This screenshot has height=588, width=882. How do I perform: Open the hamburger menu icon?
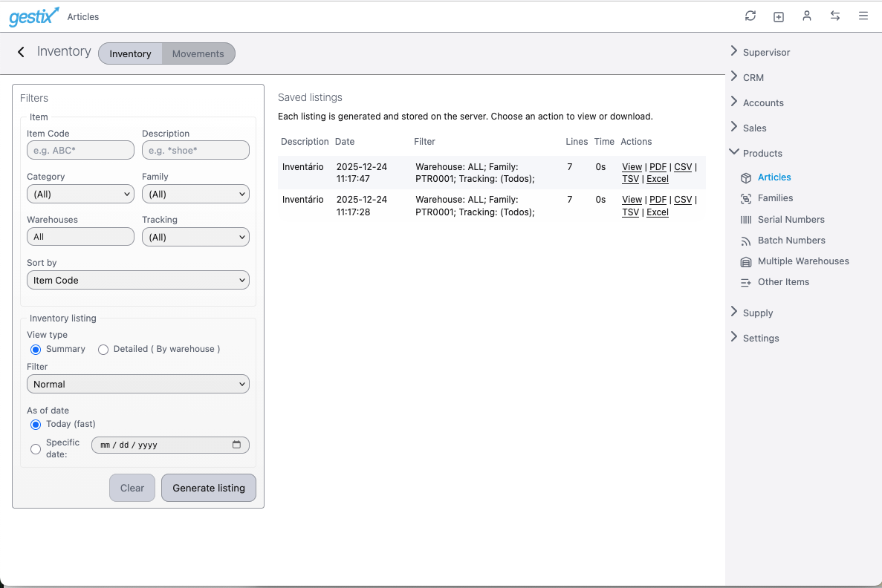click(x=863, y=16)
